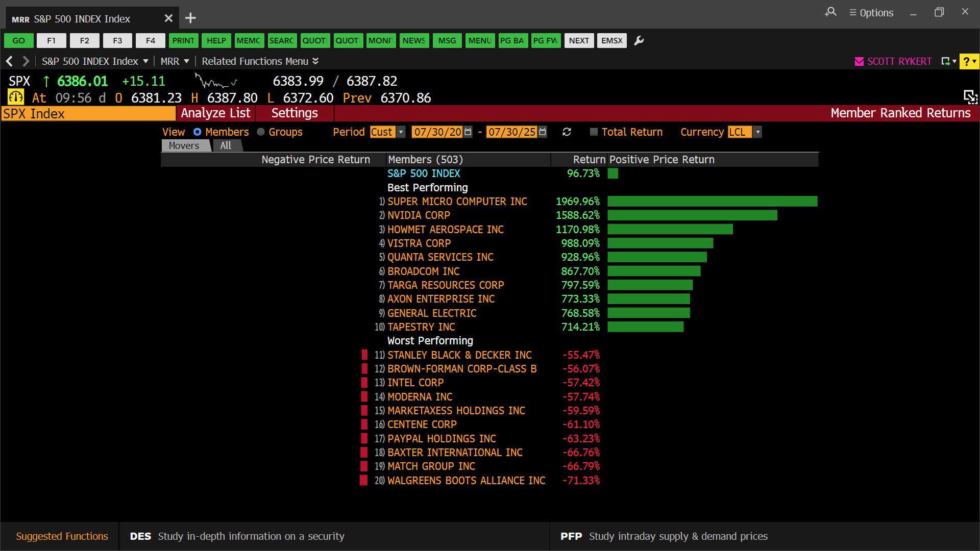Select the Members view radio button
980x551 pixels.
198,132
